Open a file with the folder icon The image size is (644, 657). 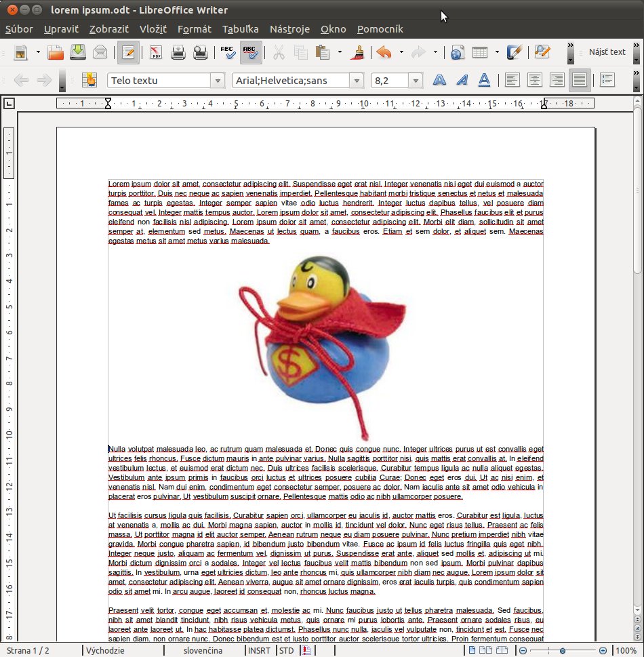click(x=56, y=52)
